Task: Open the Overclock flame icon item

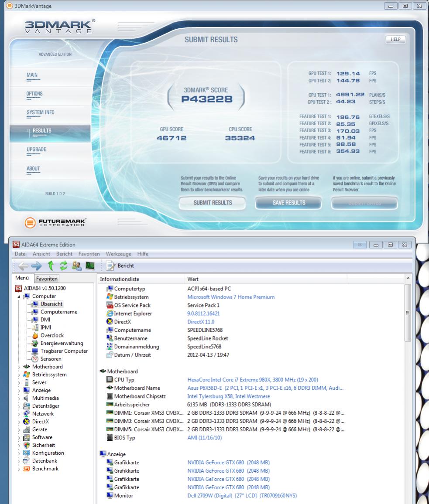Action: [x=35, y=335]
